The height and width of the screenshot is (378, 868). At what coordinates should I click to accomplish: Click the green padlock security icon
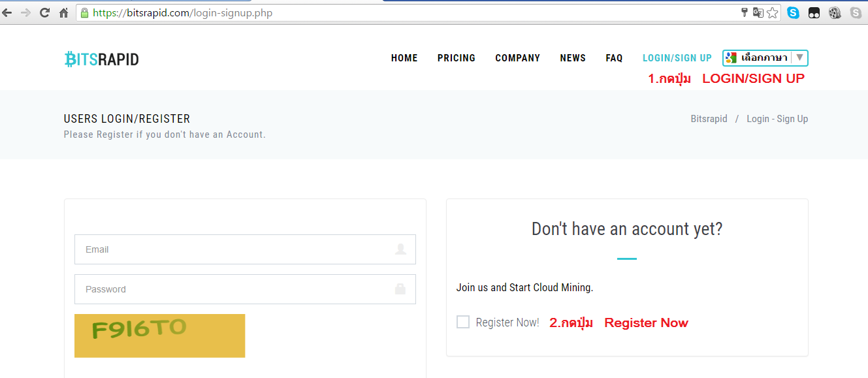84,12
